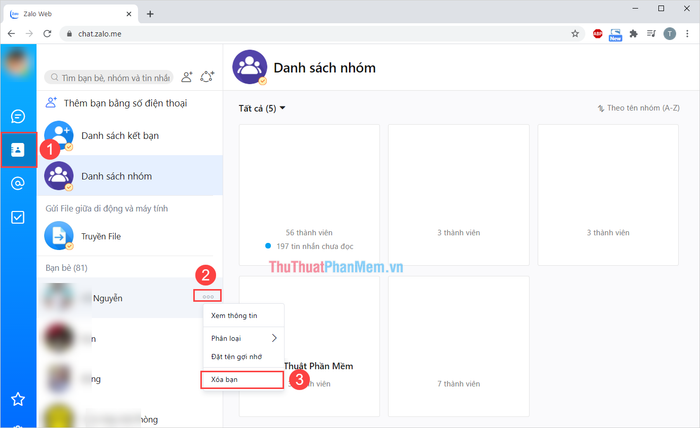Click the 197 tin nhắn chưa đọc text

(314, 246)
